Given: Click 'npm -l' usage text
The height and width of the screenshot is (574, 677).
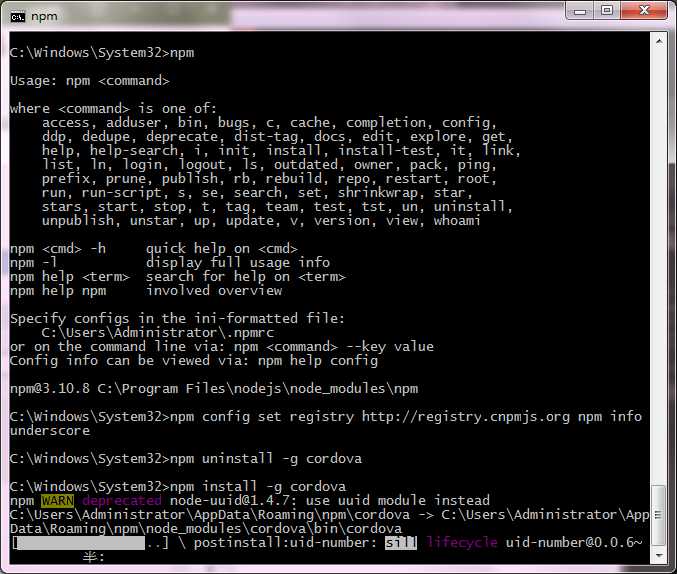Looking at the screenshot, I should tap(34, 263).
